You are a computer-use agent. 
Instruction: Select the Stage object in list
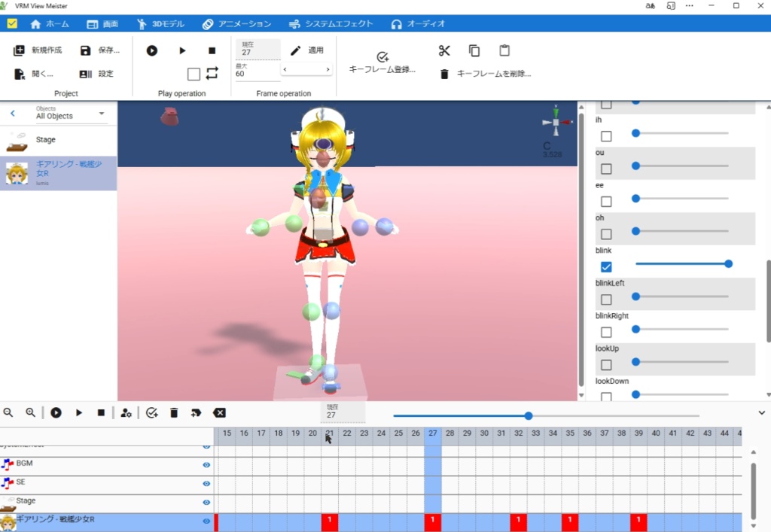[x=59, y=140]
